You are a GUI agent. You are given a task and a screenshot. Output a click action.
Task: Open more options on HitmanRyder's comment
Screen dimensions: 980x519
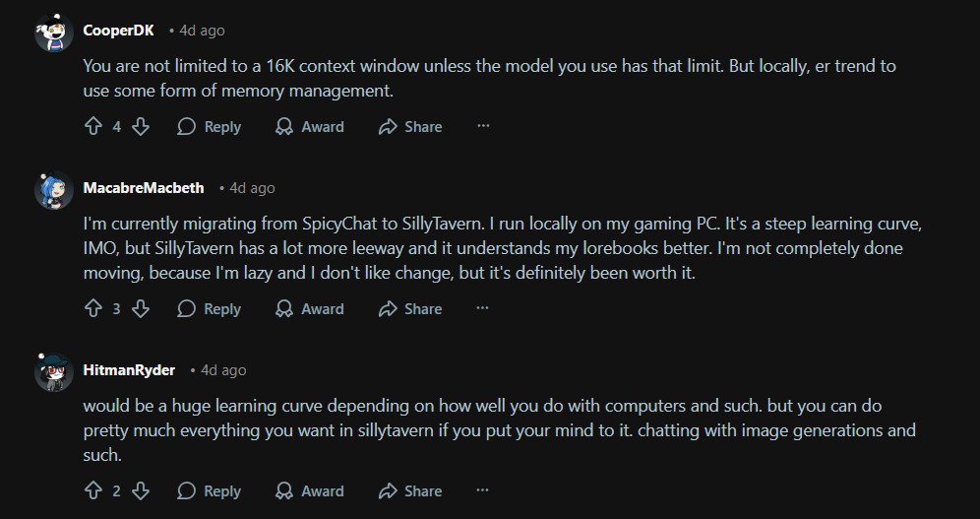point(483,491)
